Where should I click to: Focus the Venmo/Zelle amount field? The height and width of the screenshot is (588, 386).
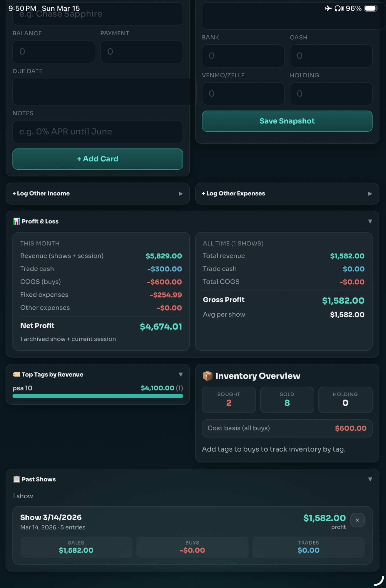243,94
